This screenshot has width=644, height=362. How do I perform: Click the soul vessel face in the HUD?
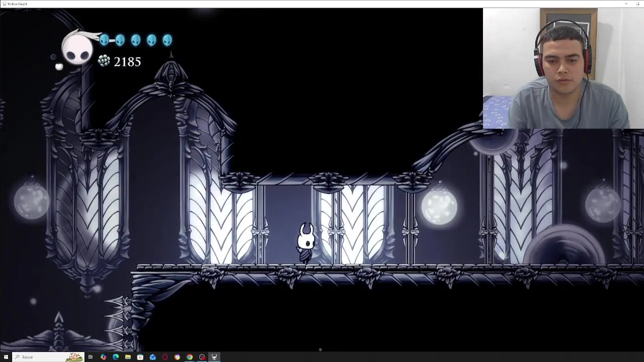pos(77,50)
